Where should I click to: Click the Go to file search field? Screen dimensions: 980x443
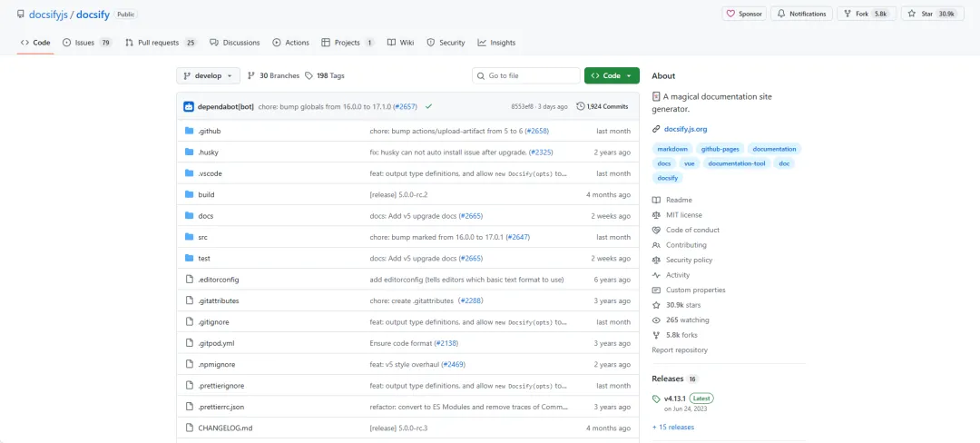pos(526,75)
